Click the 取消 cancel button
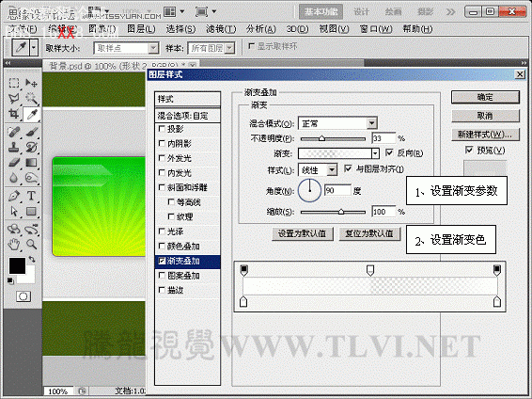Viewport: 532px width, 399px height. [x=485, y=116]
